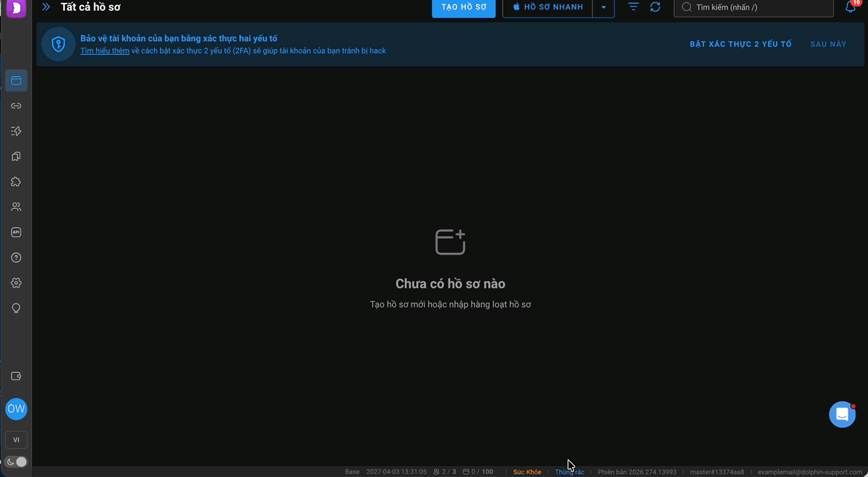The image size is (868, 477).
Task: Open notifications bell with badge 10
Action: [851, 7]
